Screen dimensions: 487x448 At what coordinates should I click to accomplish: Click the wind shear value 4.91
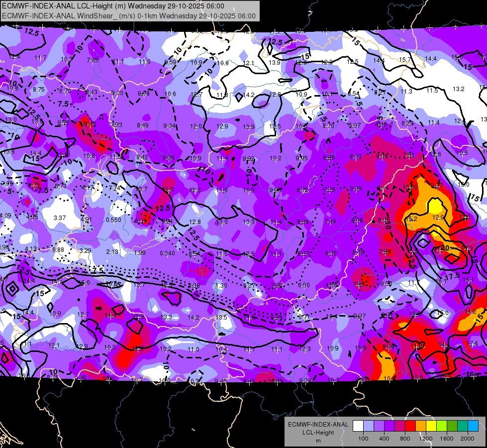[87, 219]
